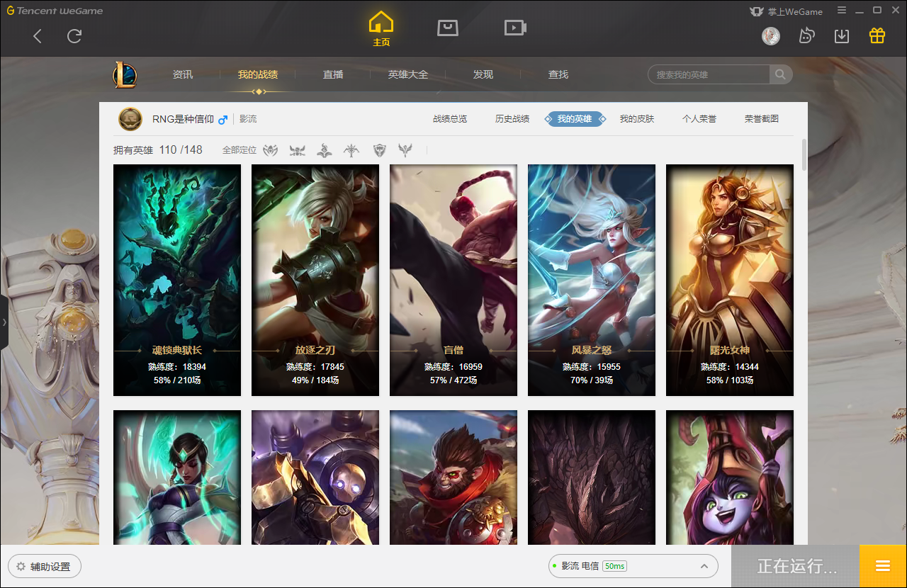Viewport: 907px width, 588px height.
Task: Open the yellow gift box icon
Action: [x=877, y=35]
